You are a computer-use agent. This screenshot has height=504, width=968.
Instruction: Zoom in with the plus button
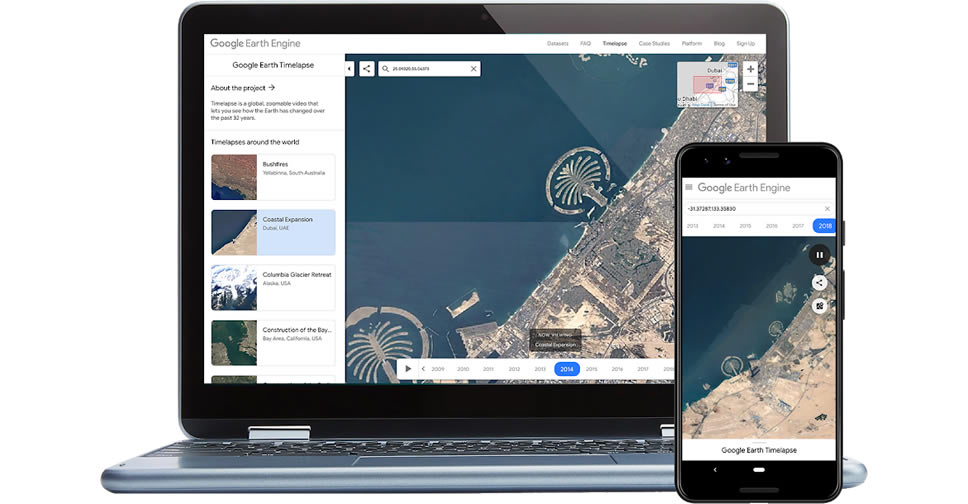751,69
